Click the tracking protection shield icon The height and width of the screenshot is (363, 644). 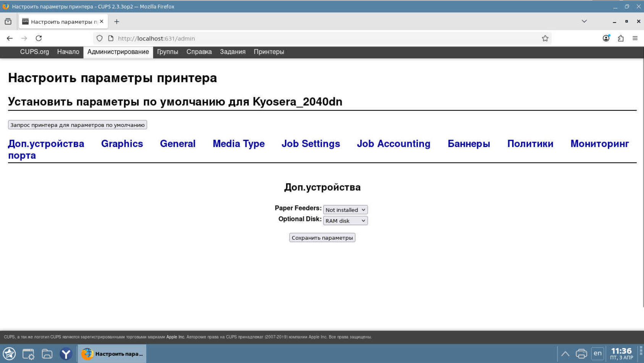[99, 38]
